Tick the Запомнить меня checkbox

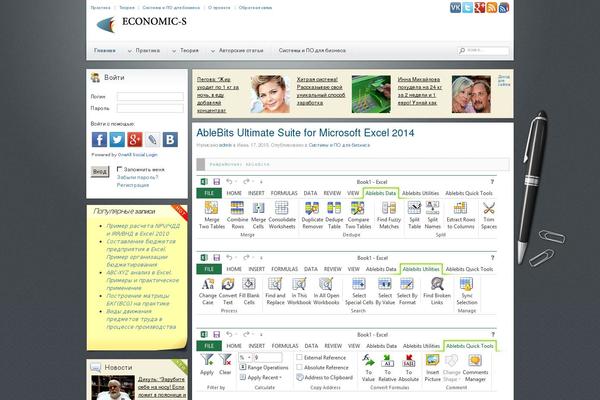coord(119,169)
